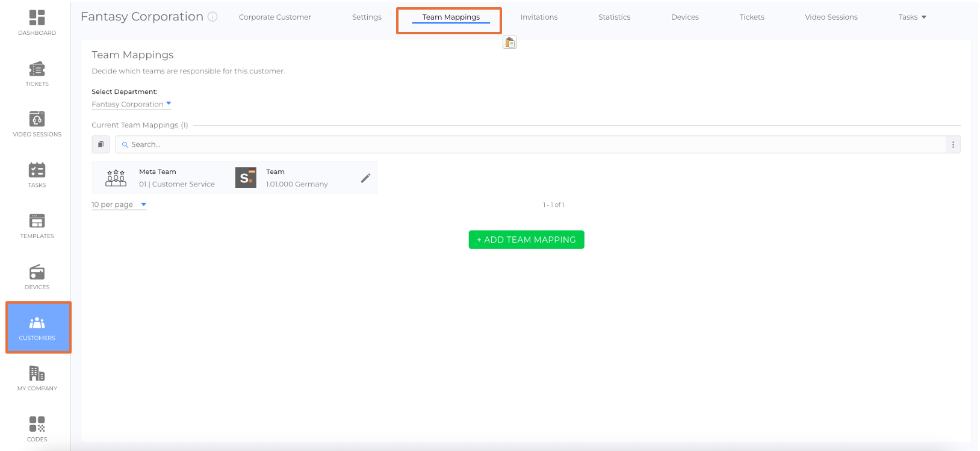Select Customers in the sidebar
The height and width of the screenshot is (451, 980).
pos(38,328)
